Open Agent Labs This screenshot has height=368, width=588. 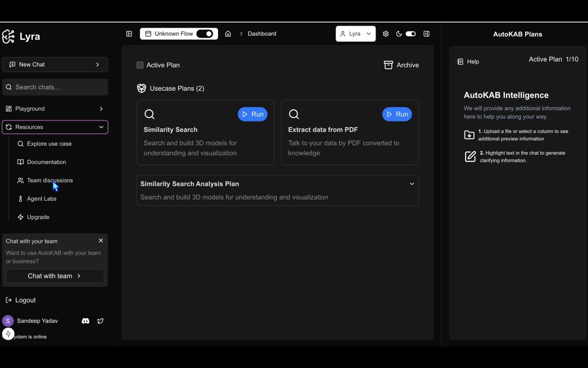tap(42, 199)
